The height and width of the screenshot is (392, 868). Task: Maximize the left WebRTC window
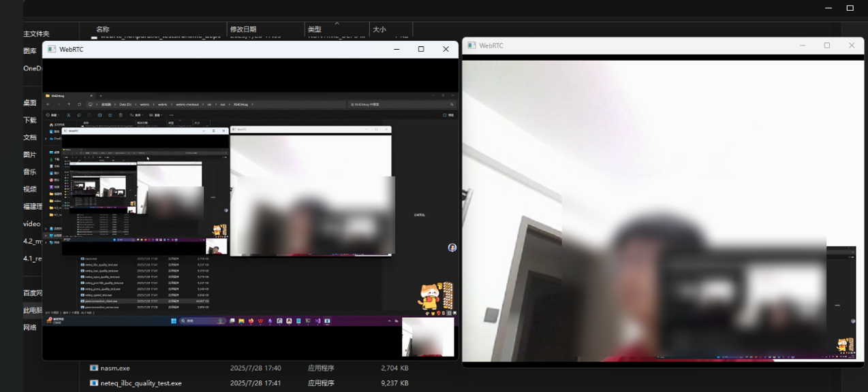pos(421,49)
